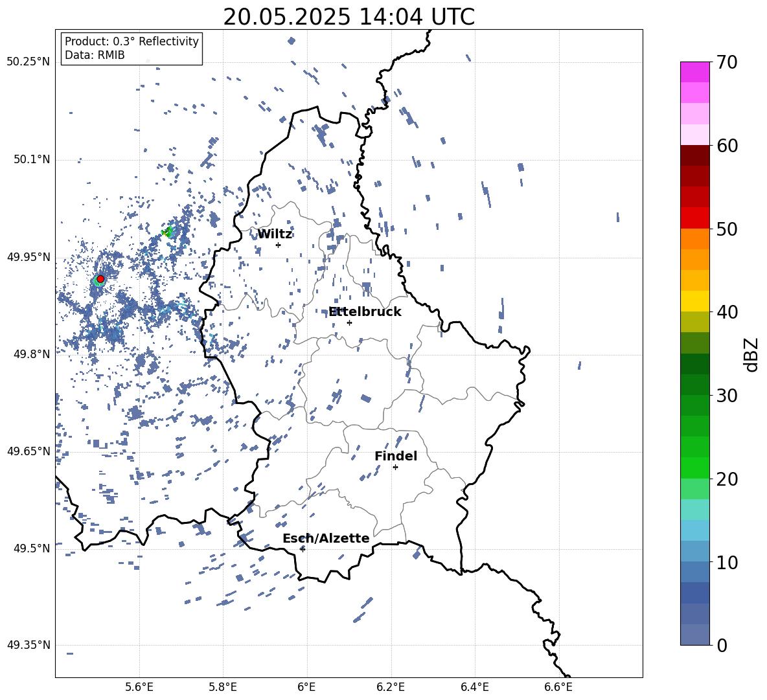The height and width of the screenshot is (700, 767).
Task: Click the yellow swatch just above 40
Action: coord(695,301)
